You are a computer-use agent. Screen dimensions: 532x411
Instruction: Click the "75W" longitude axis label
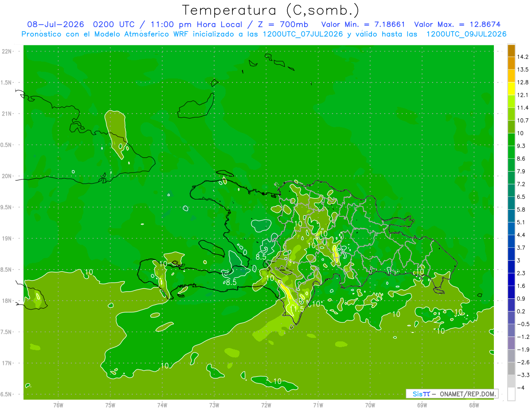click(110, 405)
